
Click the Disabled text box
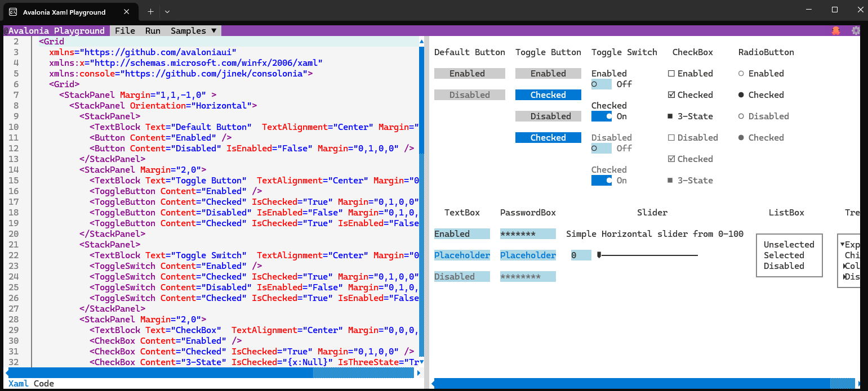coord(462,277)
